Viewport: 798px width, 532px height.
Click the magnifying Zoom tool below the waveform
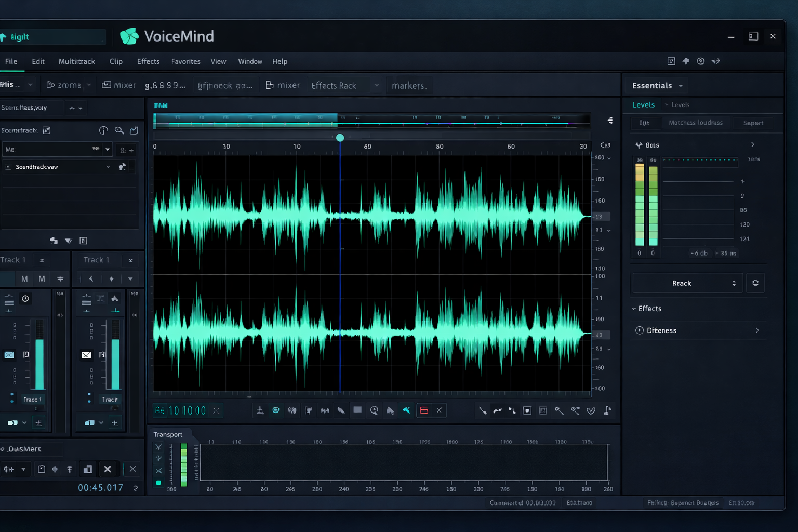(560, 410)
